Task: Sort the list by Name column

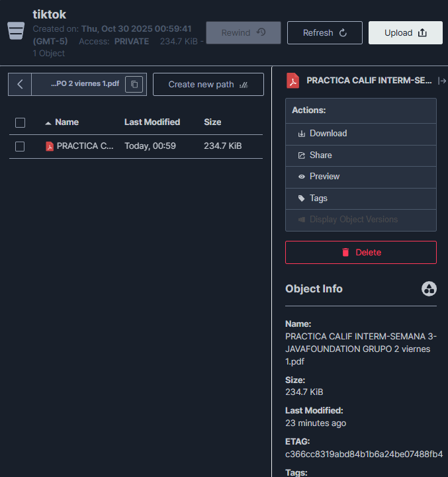Action: pos(66,122)
